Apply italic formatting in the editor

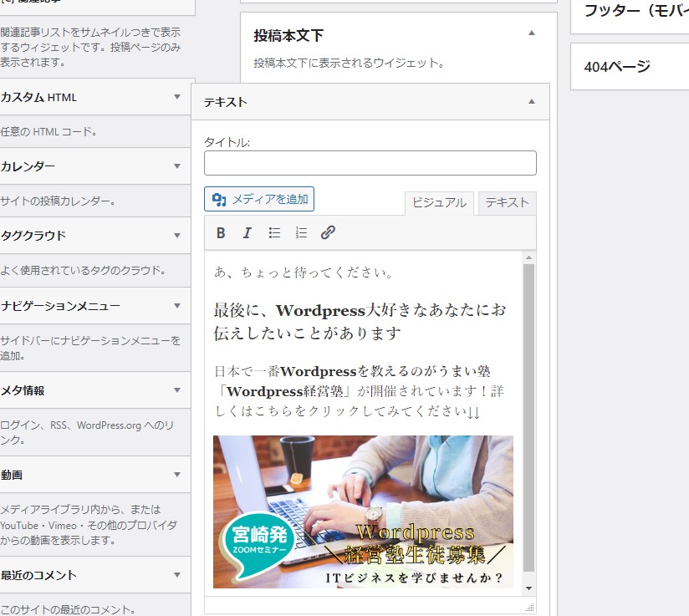point(247,233)
